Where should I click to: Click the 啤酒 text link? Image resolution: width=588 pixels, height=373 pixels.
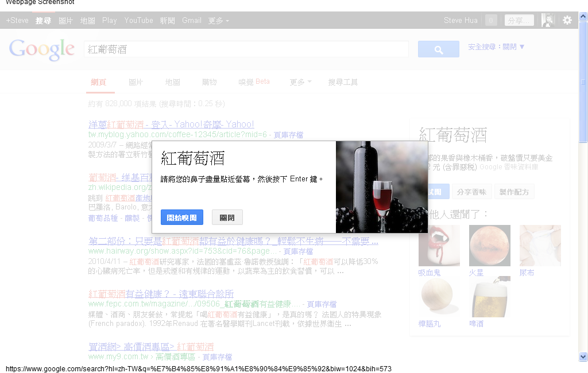point(476,324)
